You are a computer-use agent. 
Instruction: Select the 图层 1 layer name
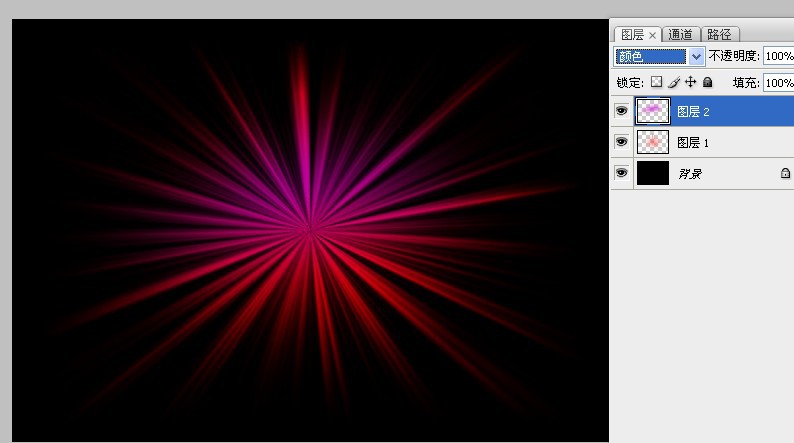point(693,143)
